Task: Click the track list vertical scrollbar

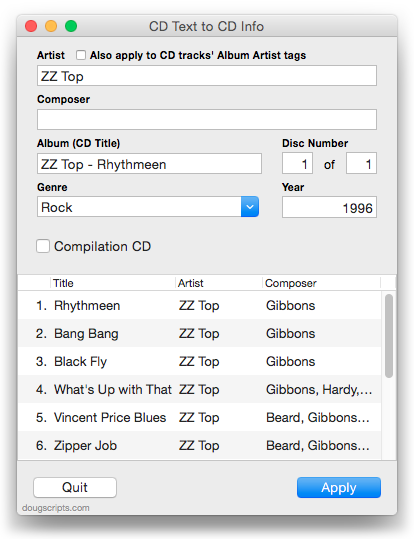Action: 389,336
